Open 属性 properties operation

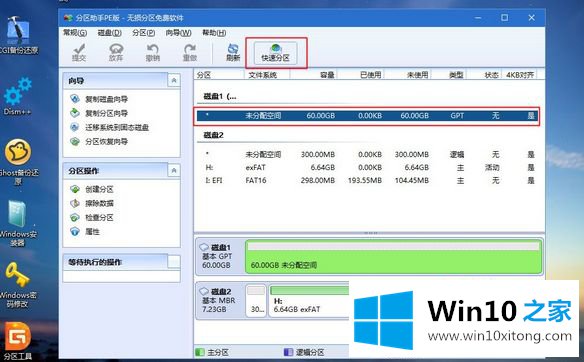(85, 232)
